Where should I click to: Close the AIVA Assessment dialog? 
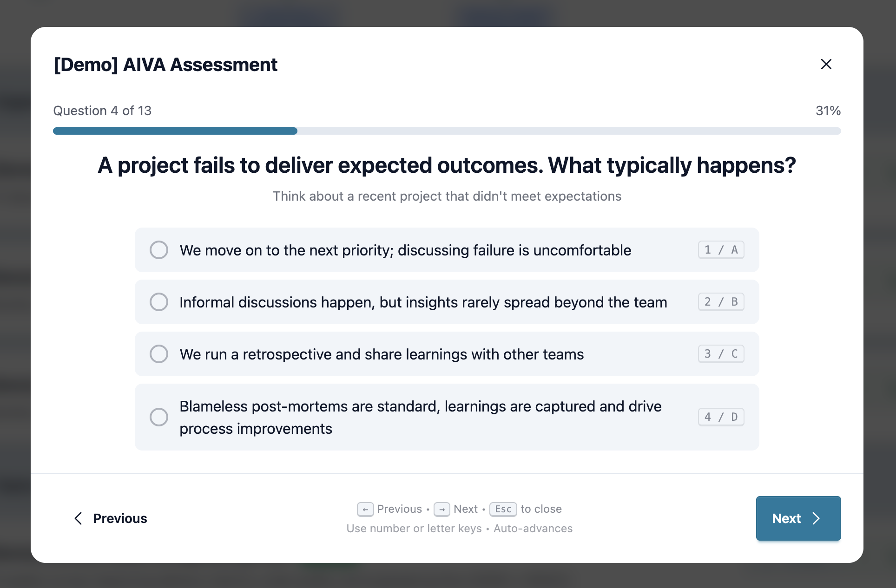[826, 64]
